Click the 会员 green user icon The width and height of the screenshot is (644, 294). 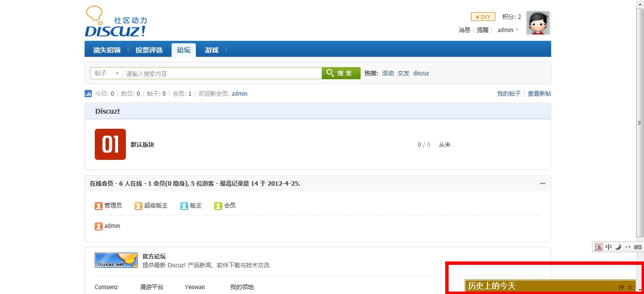[x=218, y=206]
